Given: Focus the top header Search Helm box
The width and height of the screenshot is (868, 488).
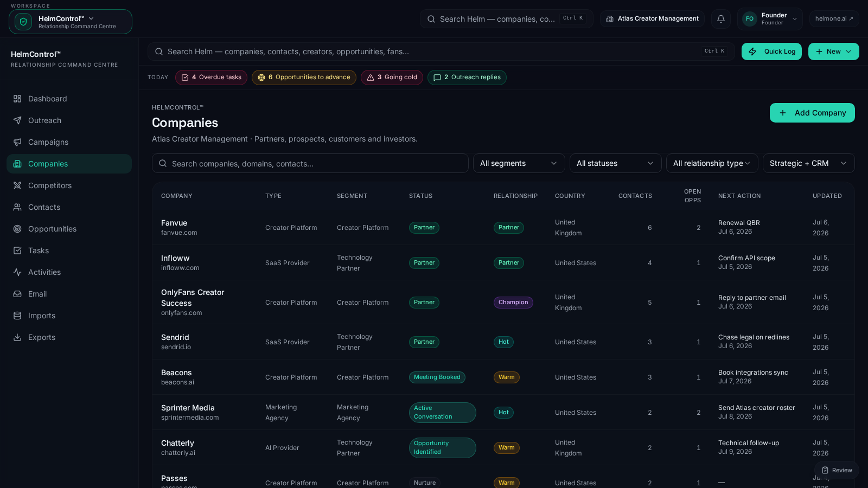Looking at the screenshot, I should (x=507, y=19).
